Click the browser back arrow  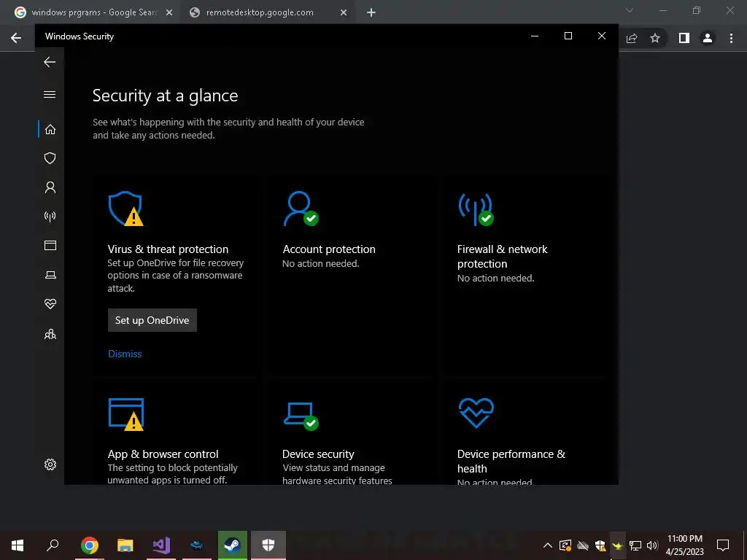tap(16, 38)
